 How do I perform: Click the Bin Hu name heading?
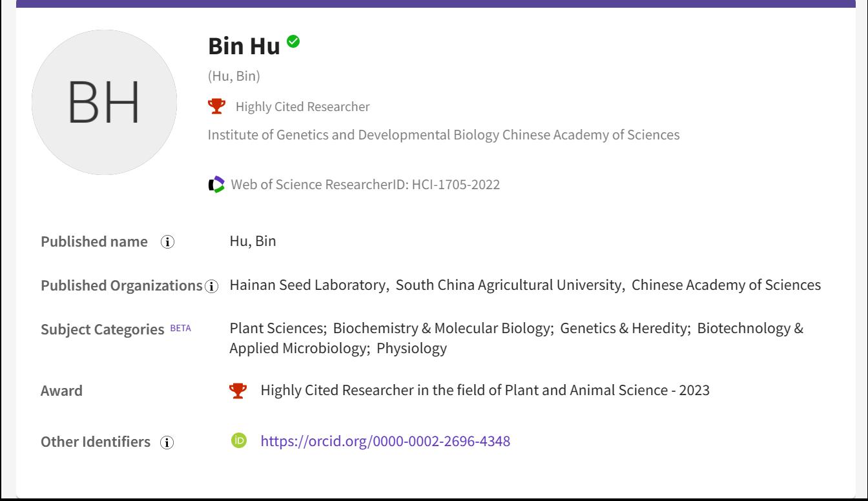coord(244,46)
